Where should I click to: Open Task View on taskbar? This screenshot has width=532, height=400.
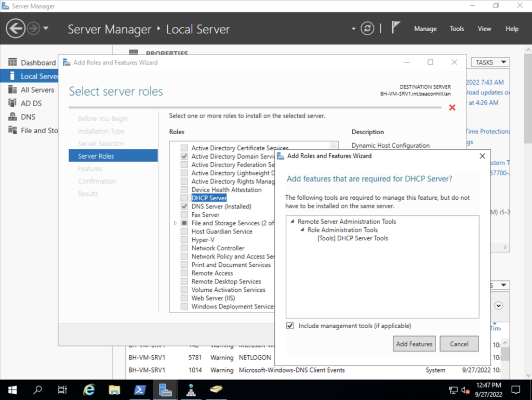(62, 390)
